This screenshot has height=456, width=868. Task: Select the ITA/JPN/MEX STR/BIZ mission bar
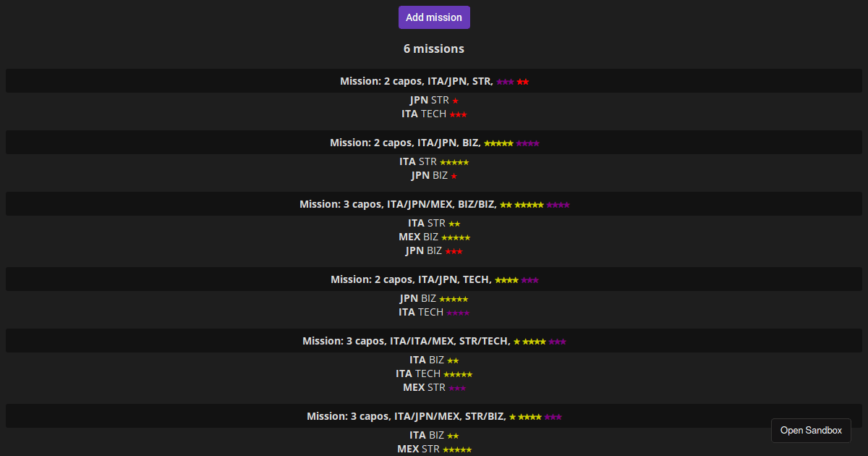point(434,416)
